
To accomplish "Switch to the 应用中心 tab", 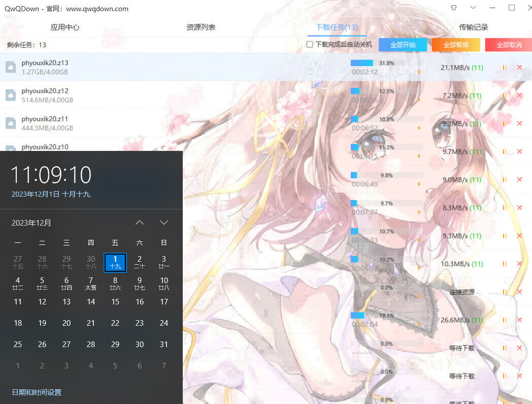I will coord(65,27).
